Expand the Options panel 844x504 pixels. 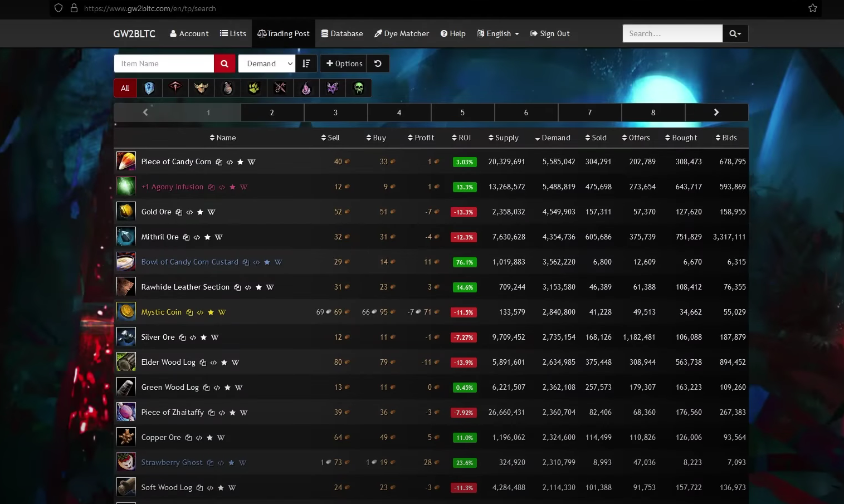(344, 63)
